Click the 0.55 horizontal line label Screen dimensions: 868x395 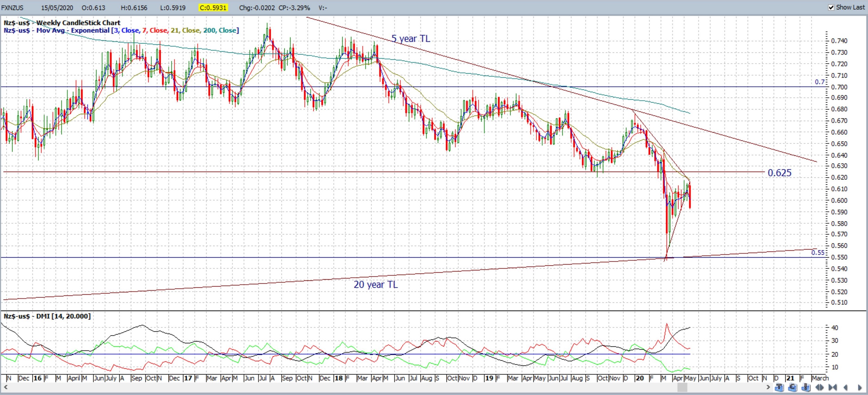pyautogui.click(x=818, y=253)
